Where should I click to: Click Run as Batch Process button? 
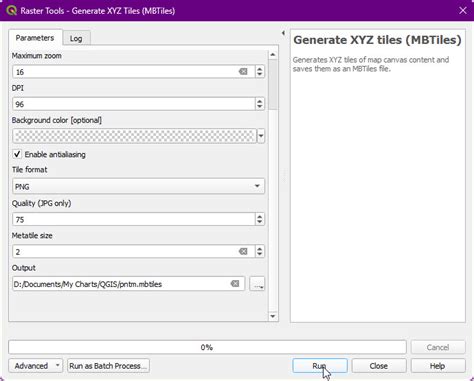coord(108,366)
